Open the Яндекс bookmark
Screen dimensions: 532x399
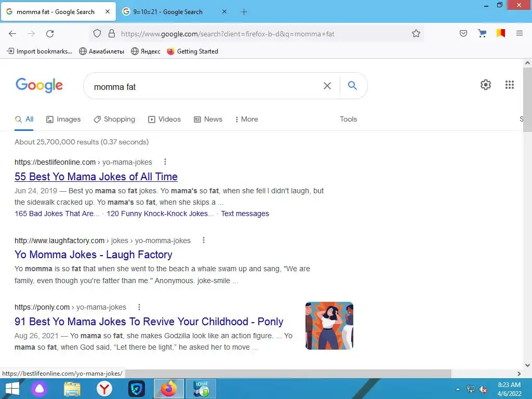[x=146, y=51]
